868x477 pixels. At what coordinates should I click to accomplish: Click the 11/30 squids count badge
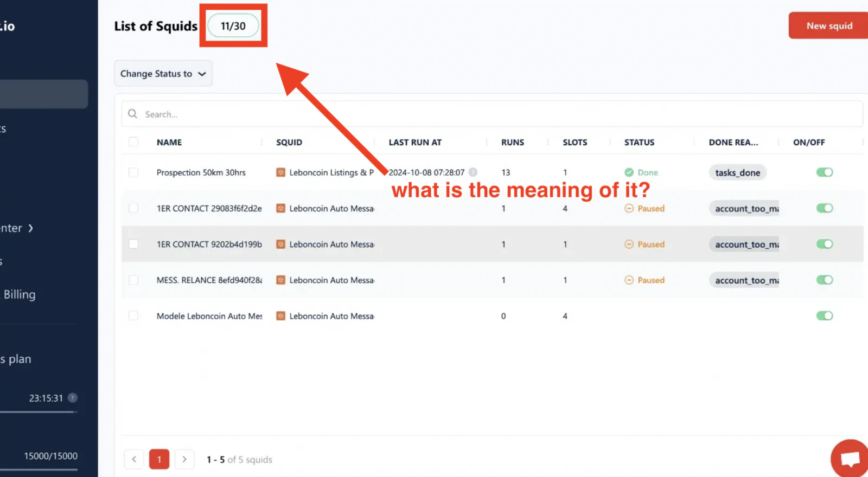point(233,25)
